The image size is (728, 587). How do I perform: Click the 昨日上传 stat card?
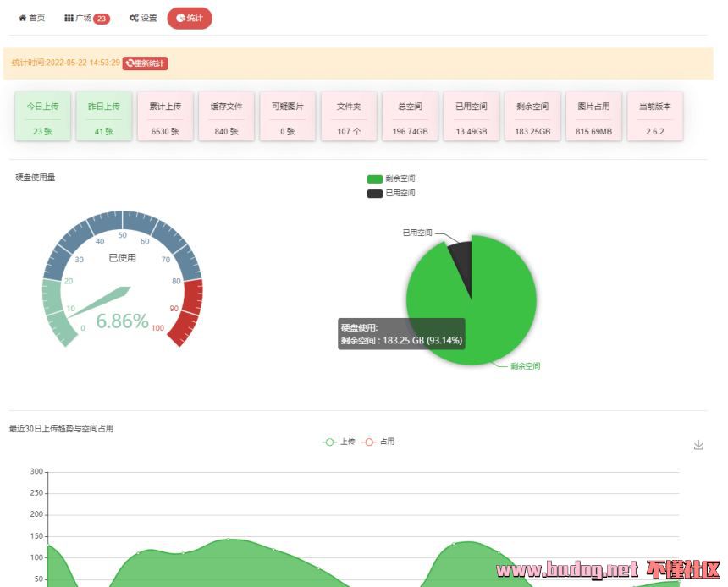click(x=104, y=117)
